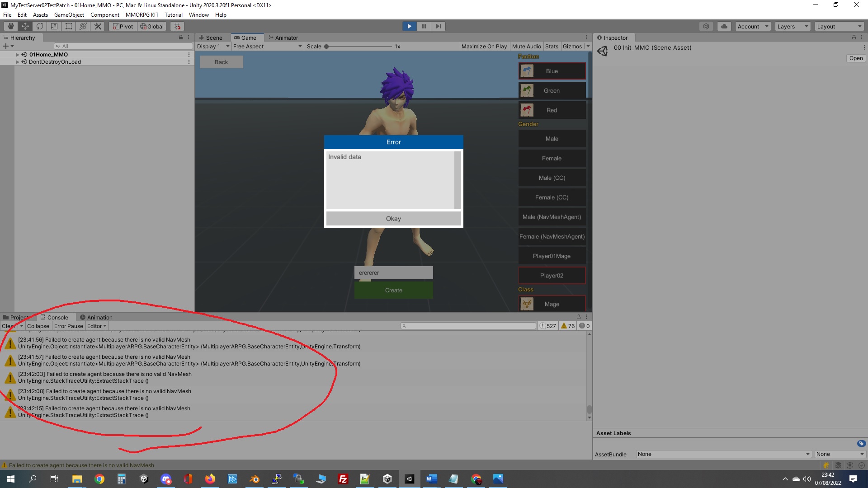Select the Rect Transform tool
The height and width of the screenshot is (488, 868).
tap(69, 26)
